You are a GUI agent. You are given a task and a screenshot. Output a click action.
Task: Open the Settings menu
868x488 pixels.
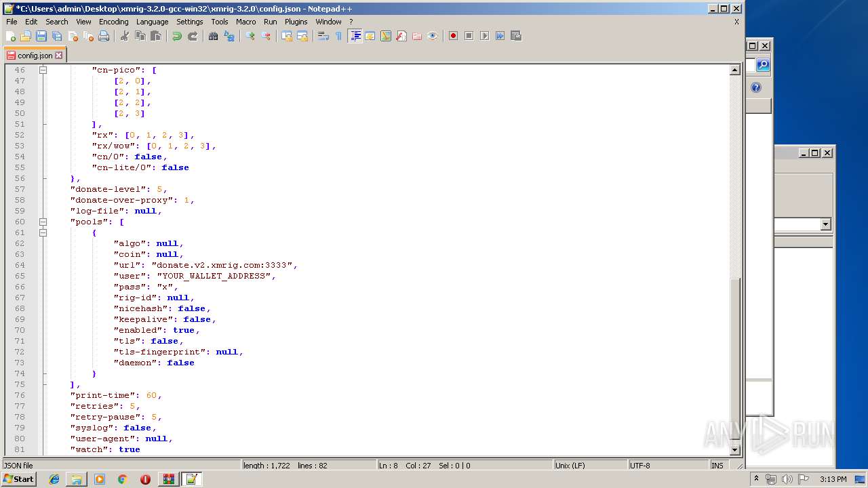coord(190,22)
